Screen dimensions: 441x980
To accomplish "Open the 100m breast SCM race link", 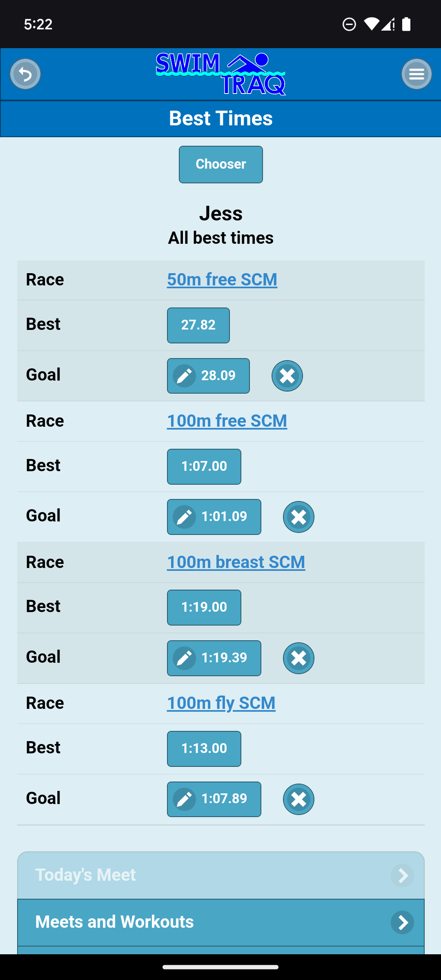I will click(236, 562).
